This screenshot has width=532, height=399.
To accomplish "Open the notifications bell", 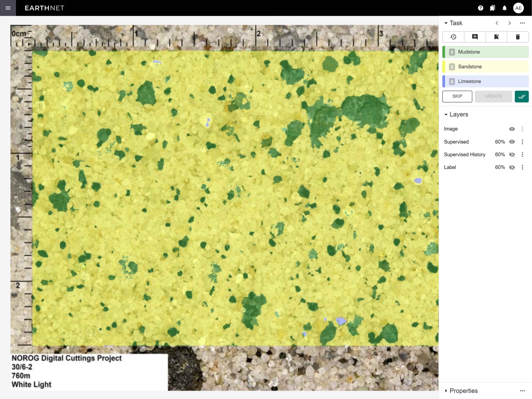I will (x=504, y=8).
